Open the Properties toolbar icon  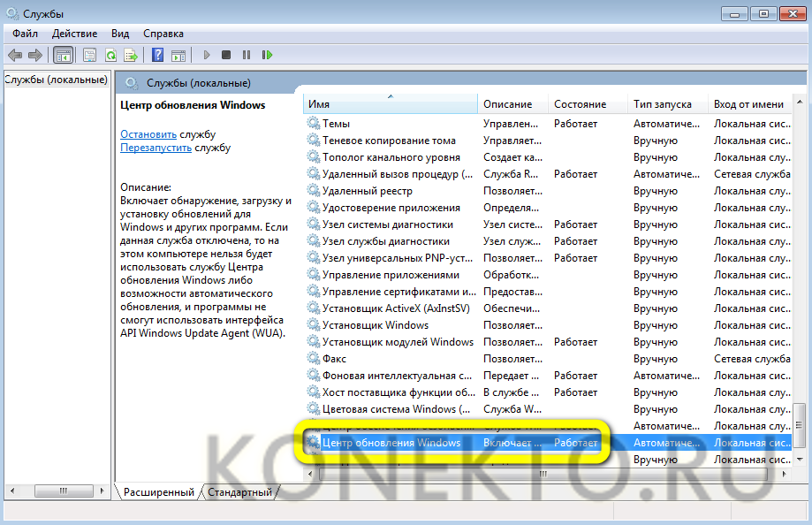(x=89, y=55)
